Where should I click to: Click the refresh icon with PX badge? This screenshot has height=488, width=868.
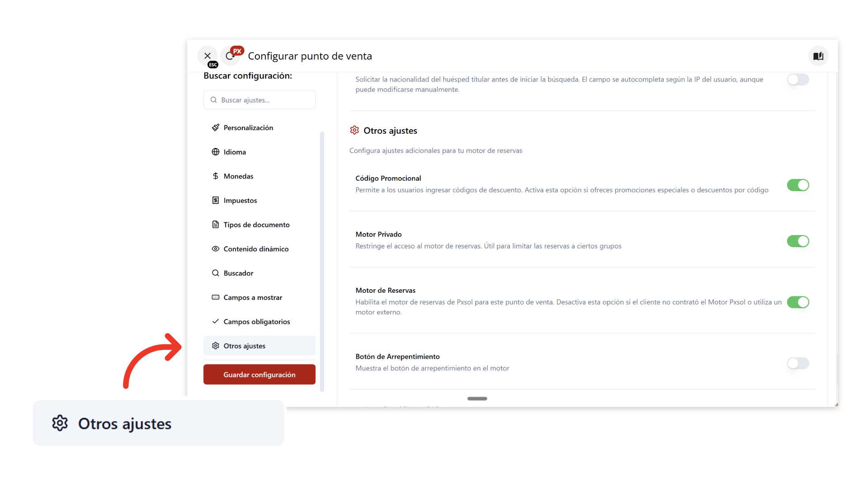pos(231,56)
